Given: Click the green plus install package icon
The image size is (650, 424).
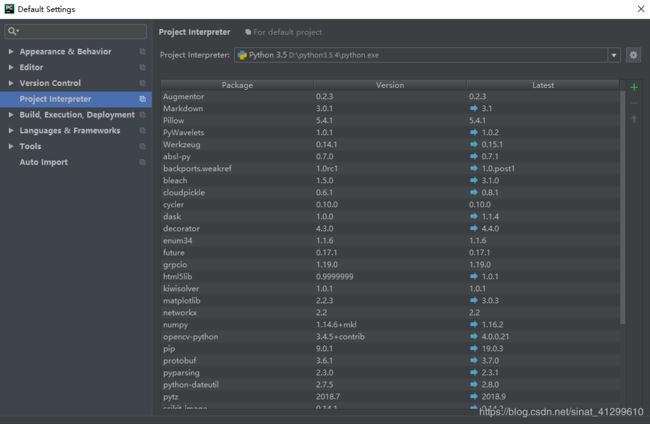Looking at the screenshot, I should (634, 87).
